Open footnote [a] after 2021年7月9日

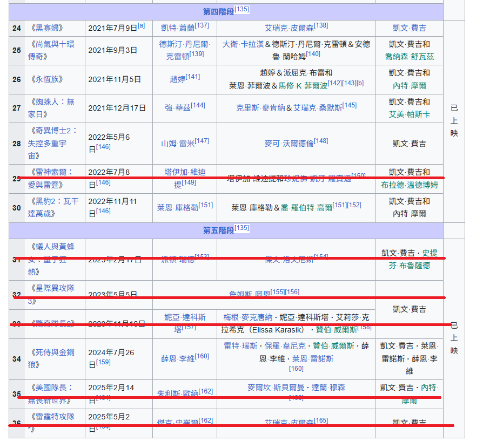coord(141,25)
